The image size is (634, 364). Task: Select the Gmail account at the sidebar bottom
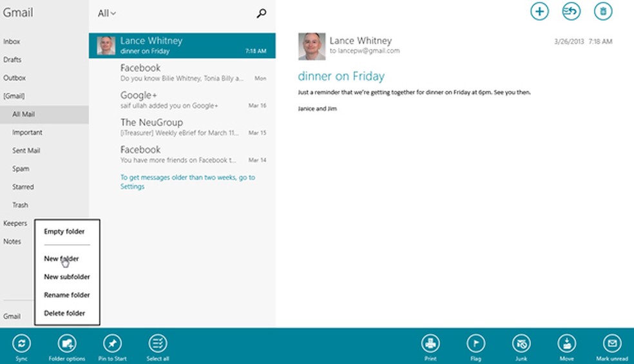[x=12, y=316]
